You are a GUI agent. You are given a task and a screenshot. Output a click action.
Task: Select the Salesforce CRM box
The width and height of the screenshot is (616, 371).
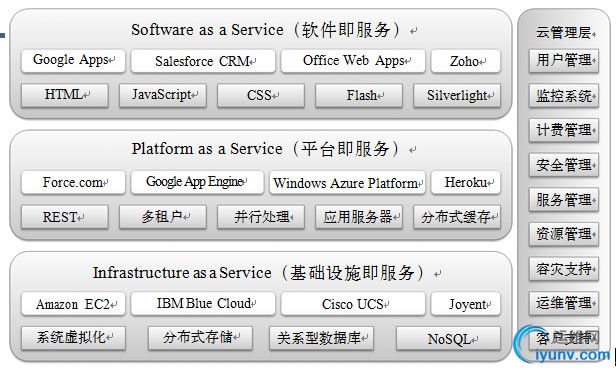pos(203,61)
